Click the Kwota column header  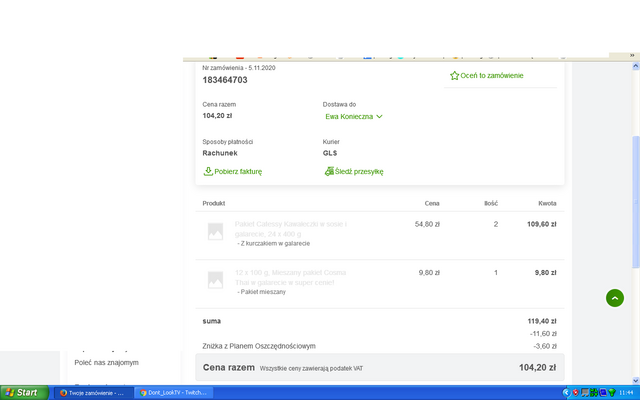(x=547, y=203)
